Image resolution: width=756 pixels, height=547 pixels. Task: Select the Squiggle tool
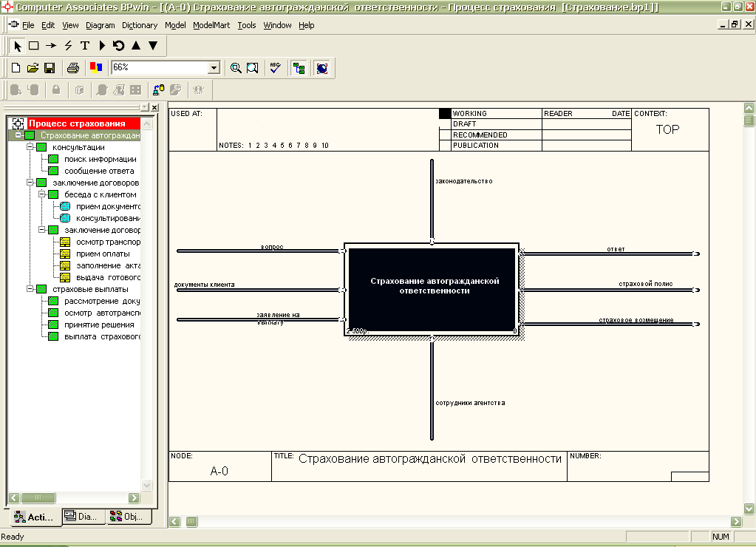pos(68,46)
